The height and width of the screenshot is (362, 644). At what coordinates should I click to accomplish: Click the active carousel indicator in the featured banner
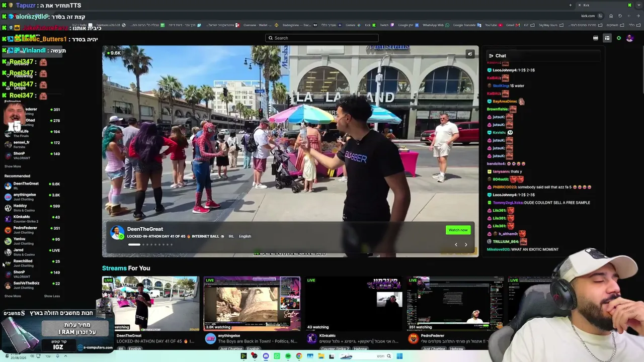(x=134, y=245)
